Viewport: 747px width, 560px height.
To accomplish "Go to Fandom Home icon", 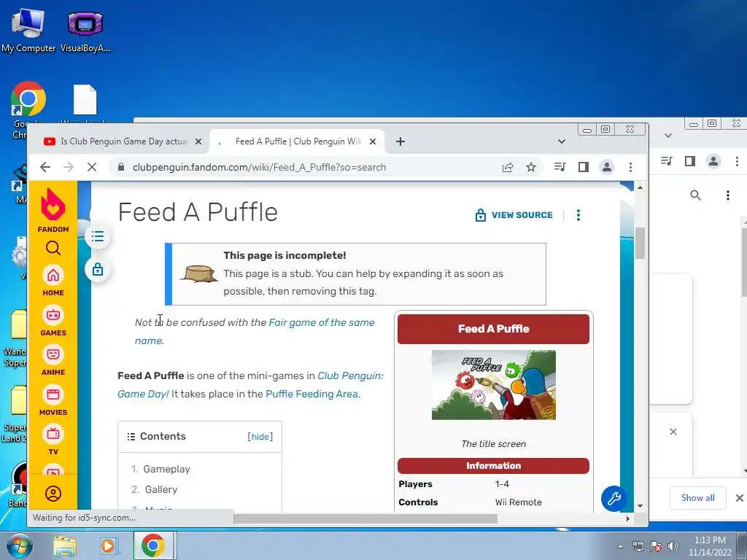I will [x=53, y=281].
